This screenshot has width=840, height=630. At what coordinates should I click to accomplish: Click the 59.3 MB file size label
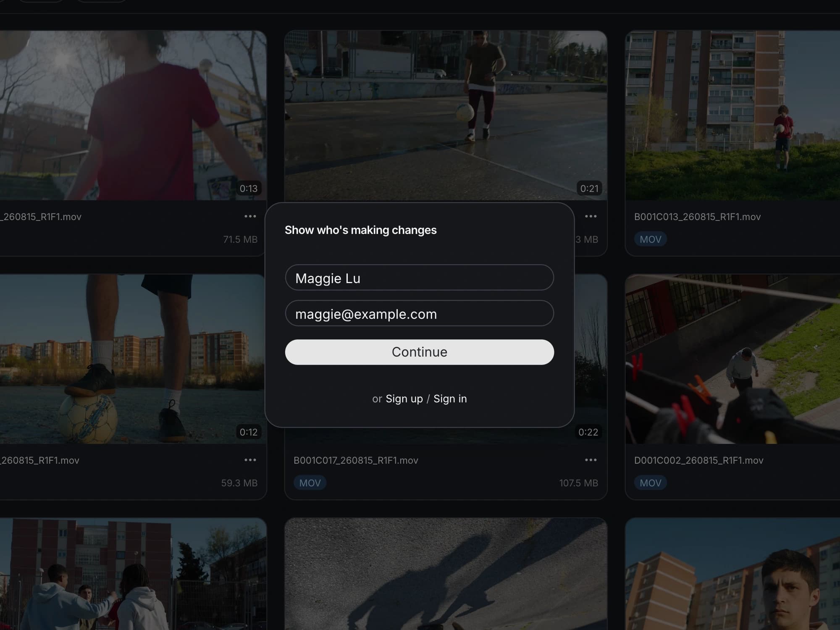pos(239,483)
